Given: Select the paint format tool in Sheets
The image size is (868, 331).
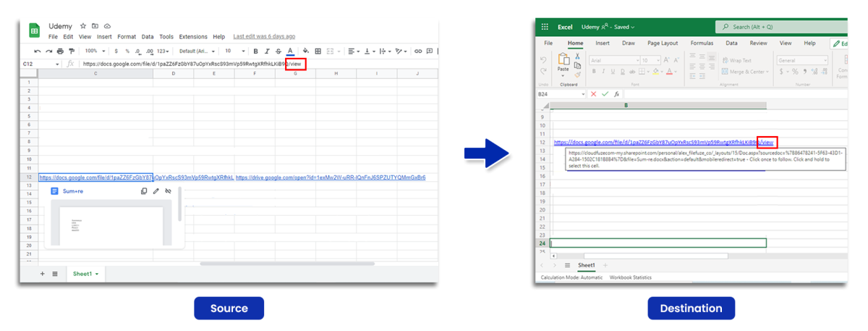Looking at the screenshot, I should point(71,51).
